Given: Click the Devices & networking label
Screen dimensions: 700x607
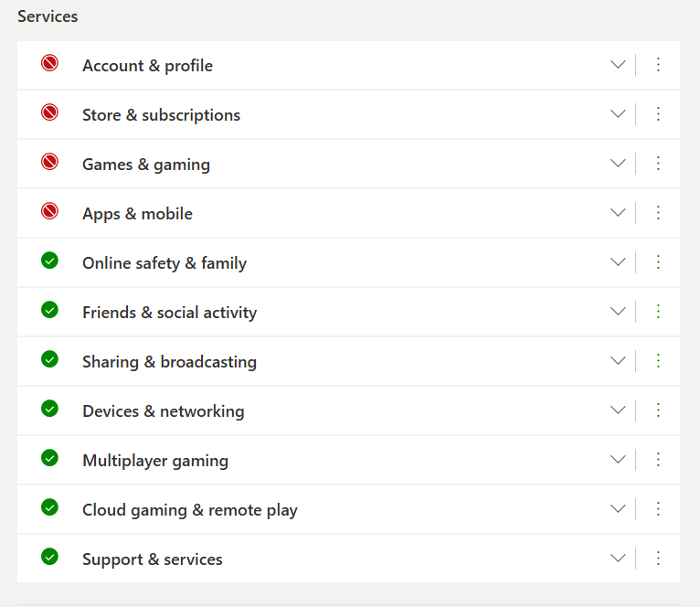Looking at the screenshot, I should pyautogui.click(x=164, y=411).
